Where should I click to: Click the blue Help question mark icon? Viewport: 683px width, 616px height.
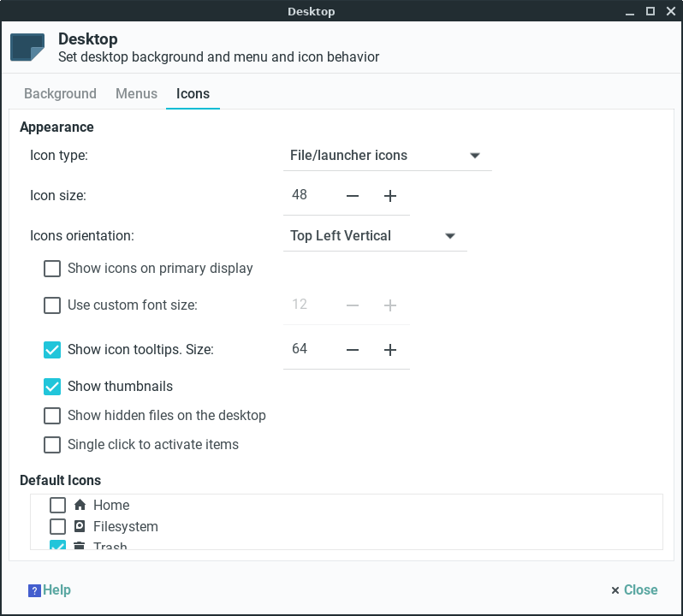point(34,590)
